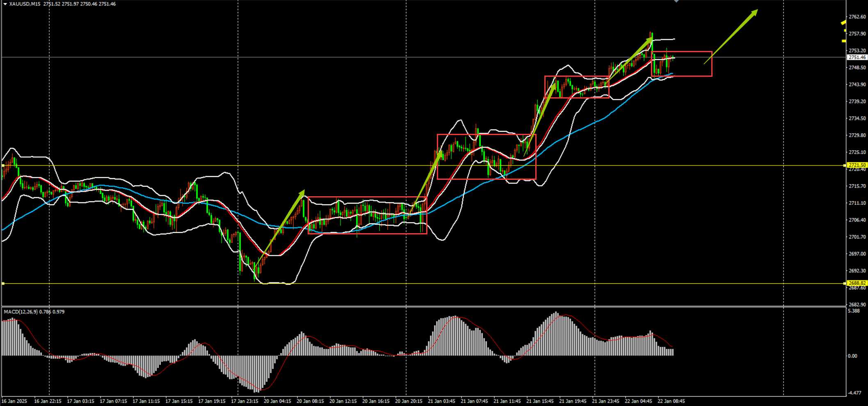Click MACD scale zero level 0.00
The width and height of the screenshot is (868, 406).
click(x=852, y=356)
